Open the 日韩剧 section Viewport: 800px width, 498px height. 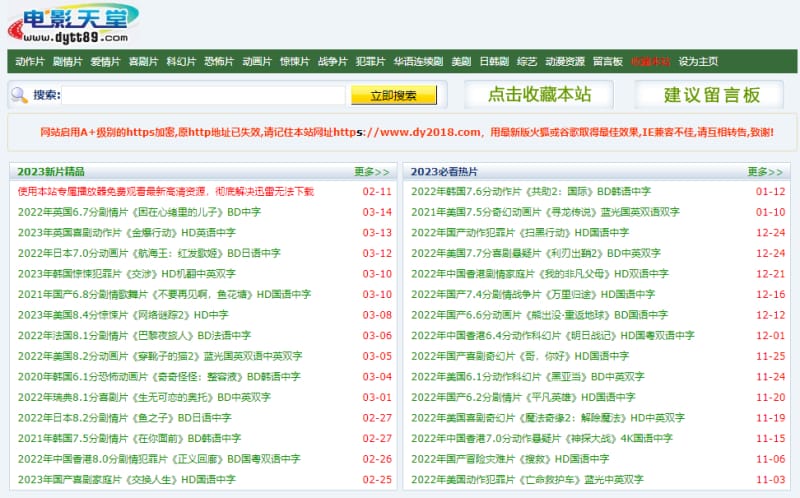tap(494, 62)
